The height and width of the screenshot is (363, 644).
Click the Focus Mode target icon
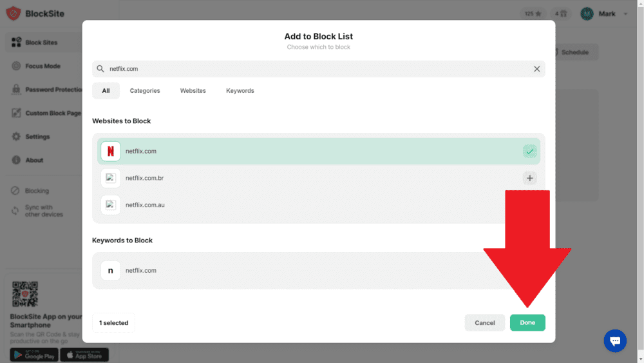pyautogui.click(x=17, y=66)
